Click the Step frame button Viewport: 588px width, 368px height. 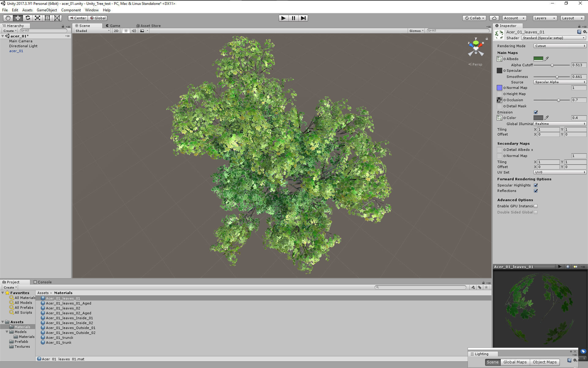pos(303,18)
